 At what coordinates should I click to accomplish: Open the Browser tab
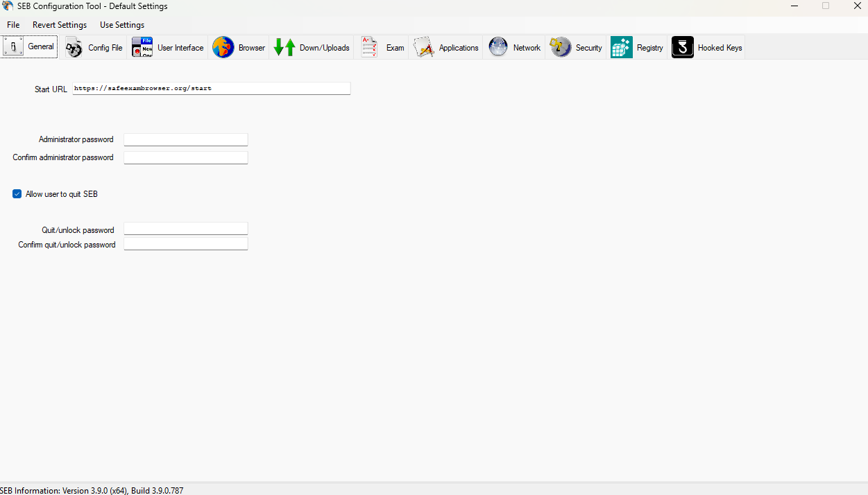coord(239,47)
